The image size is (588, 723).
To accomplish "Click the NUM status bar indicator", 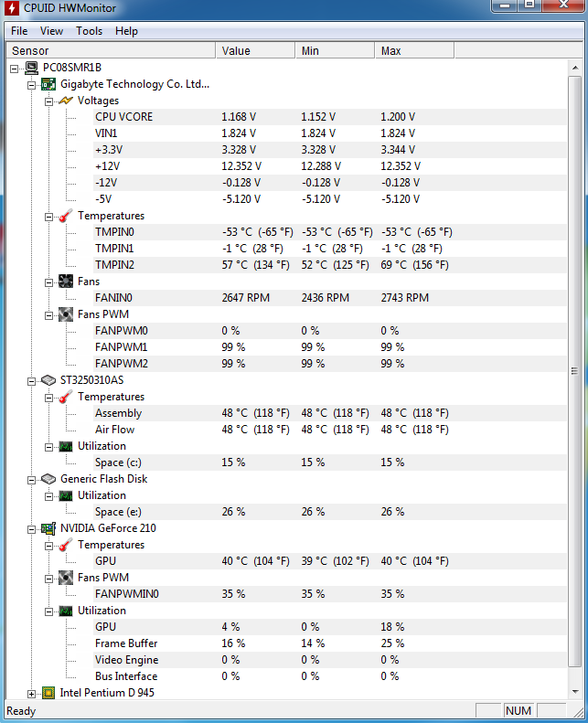I will 519,710.
